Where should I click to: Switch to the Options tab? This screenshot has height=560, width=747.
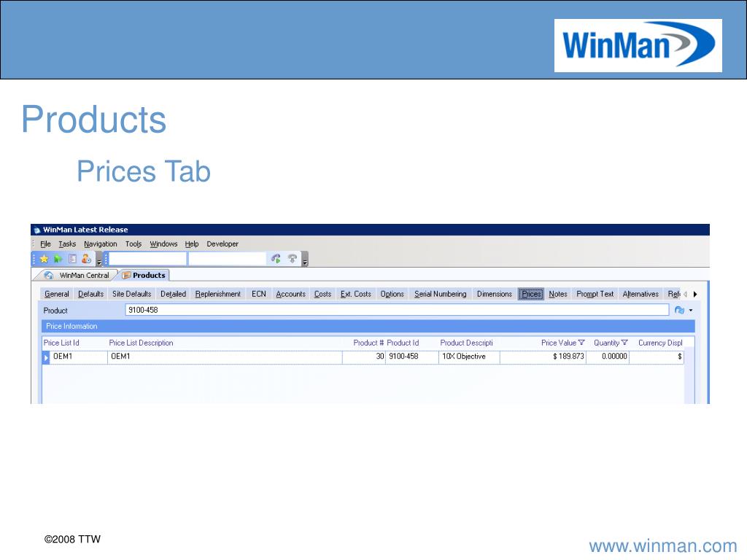[392, 295]
